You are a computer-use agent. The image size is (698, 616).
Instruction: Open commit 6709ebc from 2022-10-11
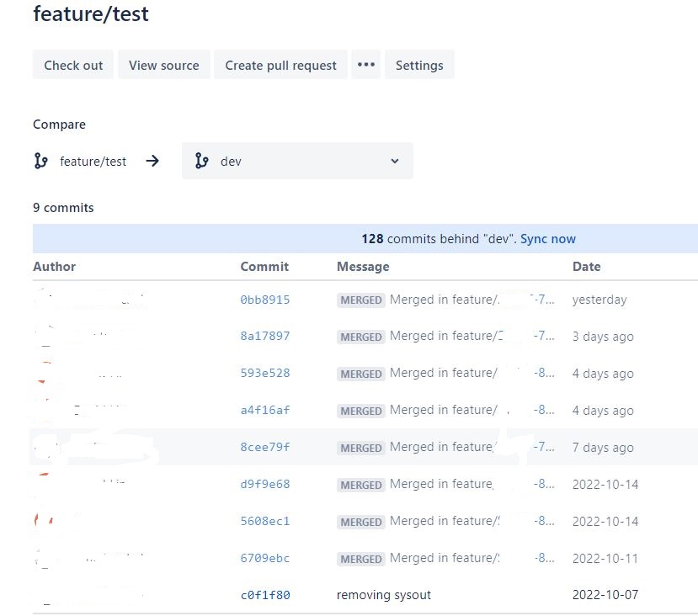(x=264, y=558)
